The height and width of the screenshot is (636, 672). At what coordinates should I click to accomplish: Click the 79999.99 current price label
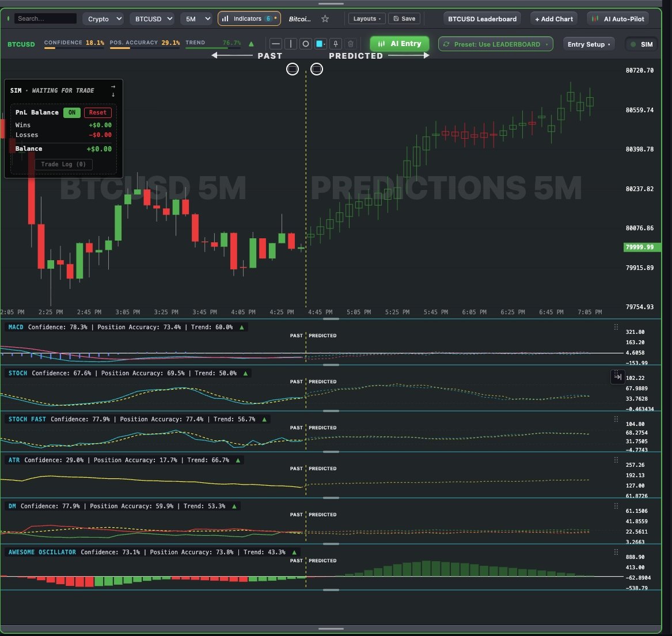click(x=641, y=247)
